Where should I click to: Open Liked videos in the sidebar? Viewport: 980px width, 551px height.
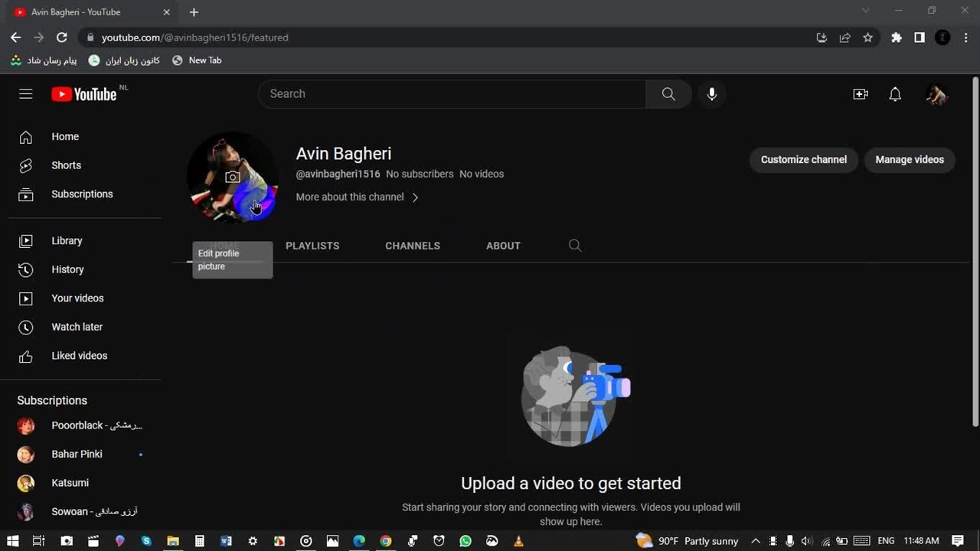(x=79, y=355)
